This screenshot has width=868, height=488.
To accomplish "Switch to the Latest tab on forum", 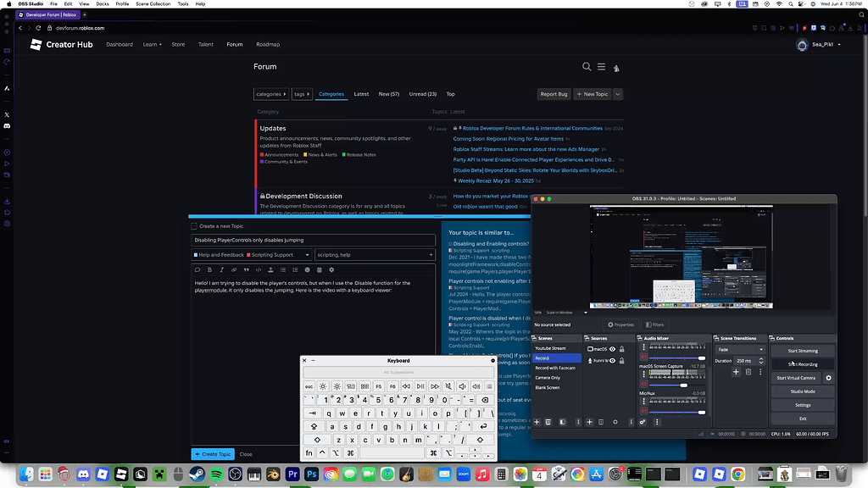I will point(361,94).
